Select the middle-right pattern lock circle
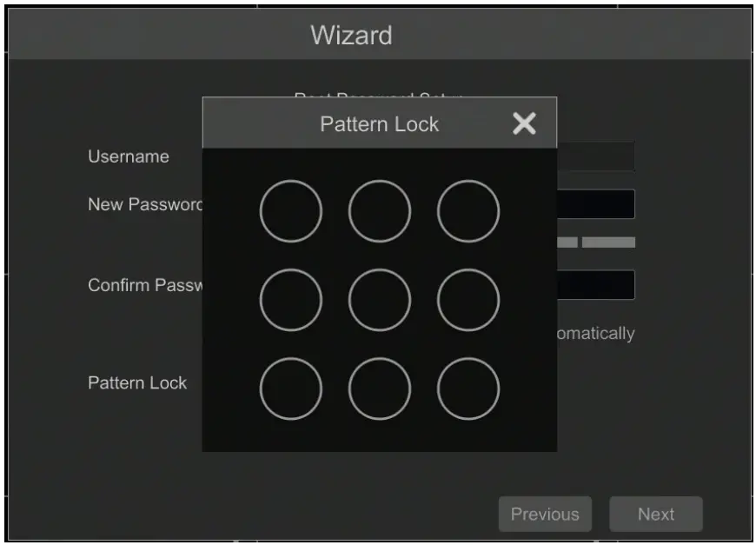 [468, 300]
